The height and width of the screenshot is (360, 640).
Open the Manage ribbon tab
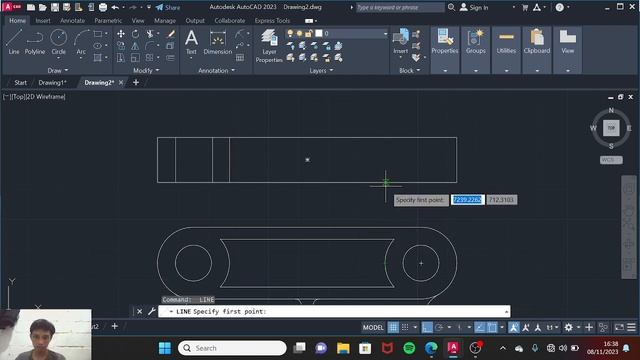[164, 20]
